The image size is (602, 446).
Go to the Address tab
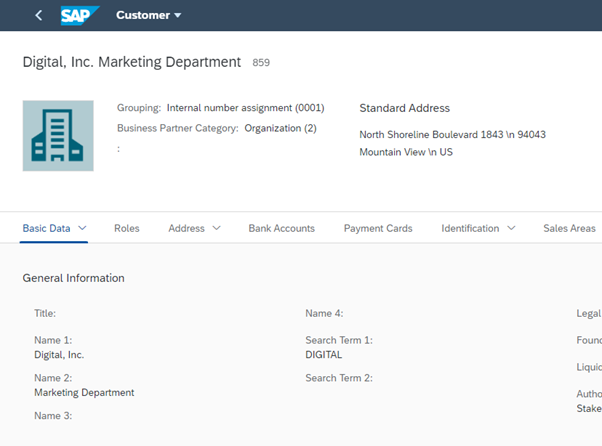186,228
